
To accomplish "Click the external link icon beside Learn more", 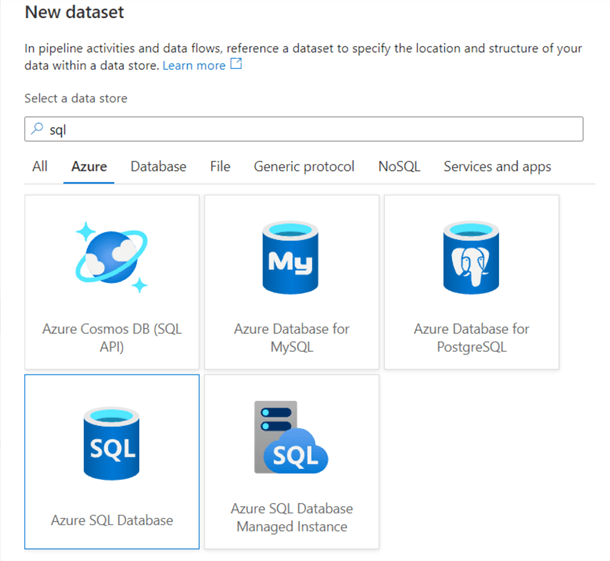I will (236, 63).
